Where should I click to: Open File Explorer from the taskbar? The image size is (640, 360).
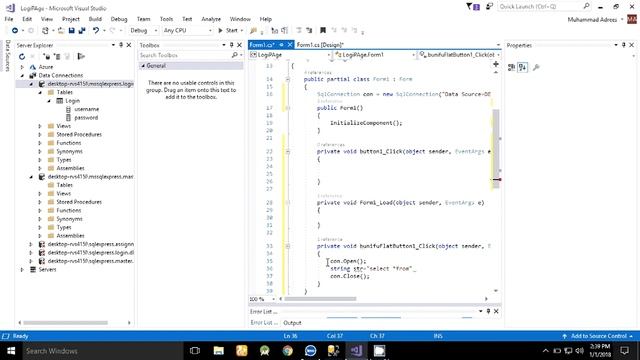click(219, 351)
